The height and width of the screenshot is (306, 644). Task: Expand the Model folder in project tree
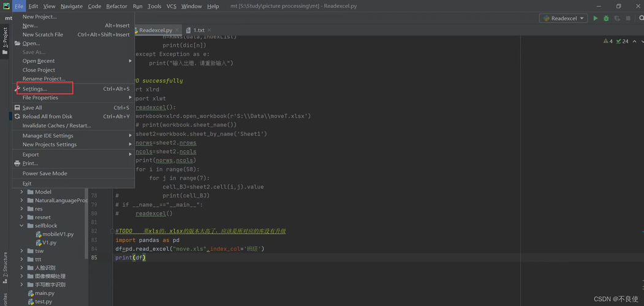(22, 192)
